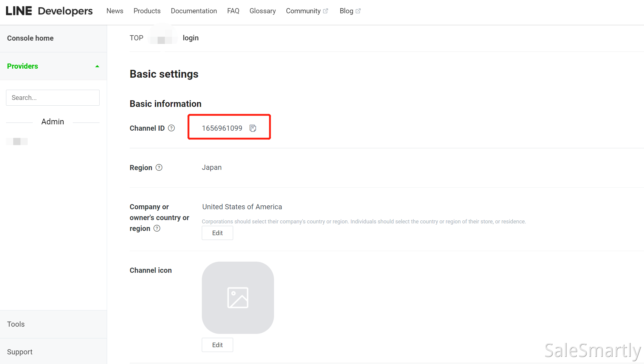Open help tooltip beside Channel ID
Viewport: 644px width, 364px height.
171,128
